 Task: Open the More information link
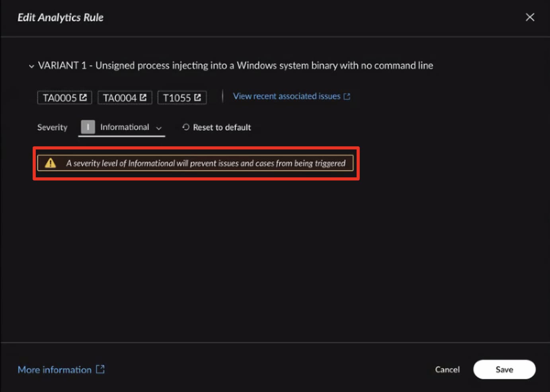(x=55, y=370)
